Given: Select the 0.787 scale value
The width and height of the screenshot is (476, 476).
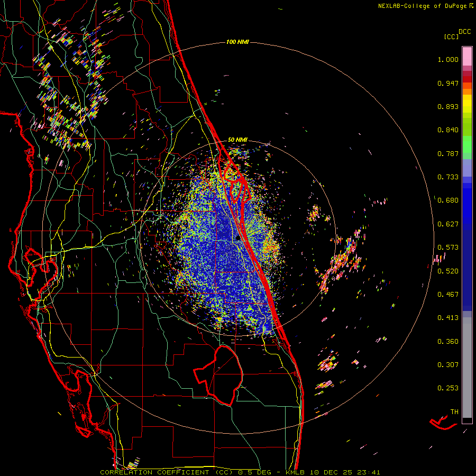Looking at the screenshot, I should pos(448,153).
